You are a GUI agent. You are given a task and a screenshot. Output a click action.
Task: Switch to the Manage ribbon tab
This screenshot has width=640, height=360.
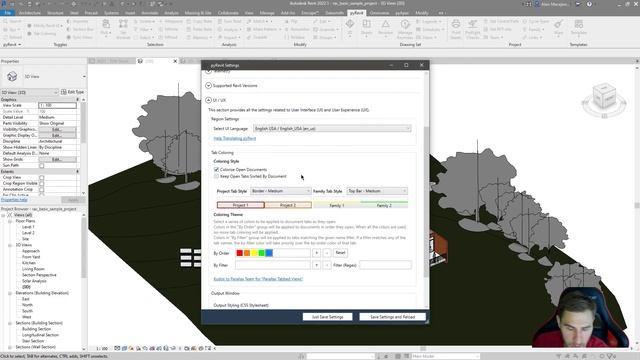[267, 13]
